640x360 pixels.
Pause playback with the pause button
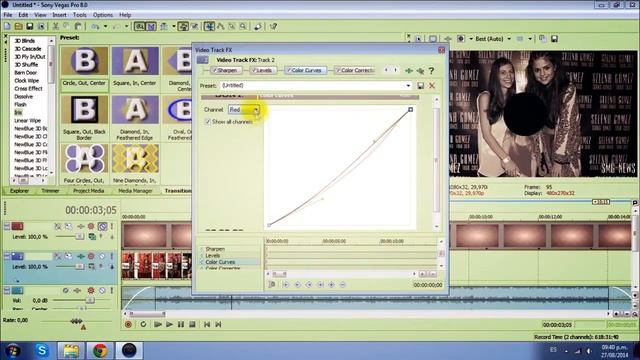tap(181, 324)
